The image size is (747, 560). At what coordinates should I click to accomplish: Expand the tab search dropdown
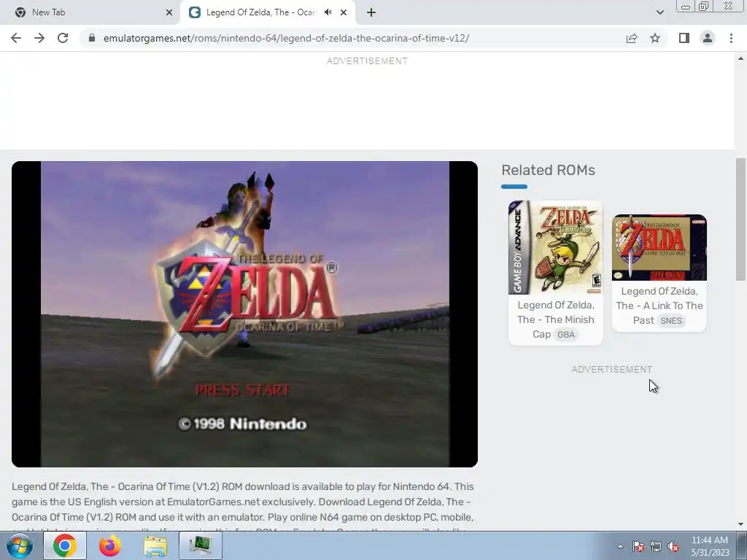659,12
